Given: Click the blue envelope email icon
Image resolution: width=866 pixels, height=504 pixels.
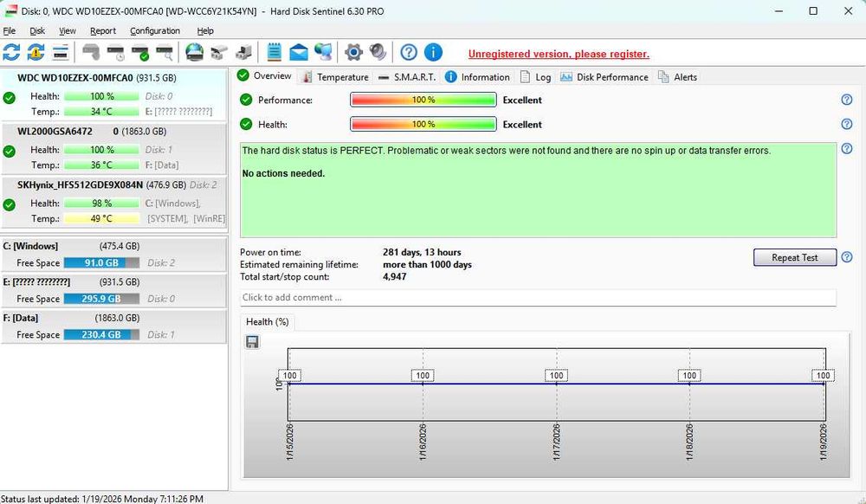Looking at the screenshot, I should pos(299,53).
